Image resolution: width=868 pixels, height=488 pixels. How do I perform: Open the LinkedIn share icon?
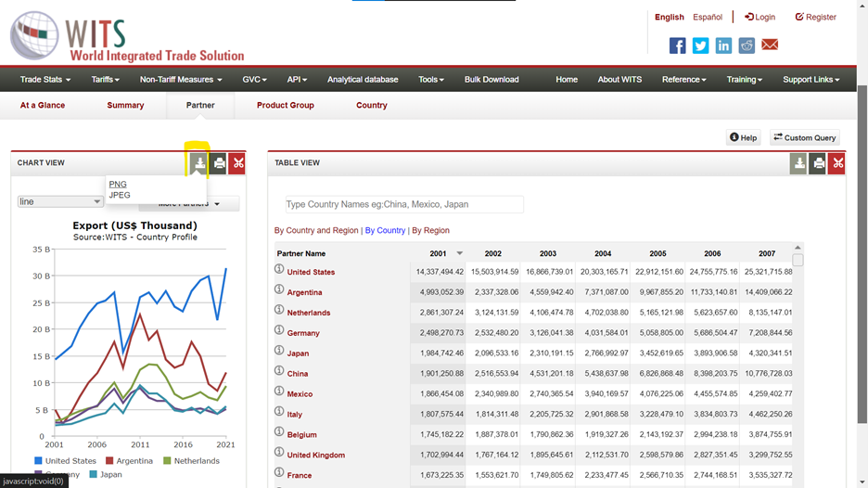point(723,45)
